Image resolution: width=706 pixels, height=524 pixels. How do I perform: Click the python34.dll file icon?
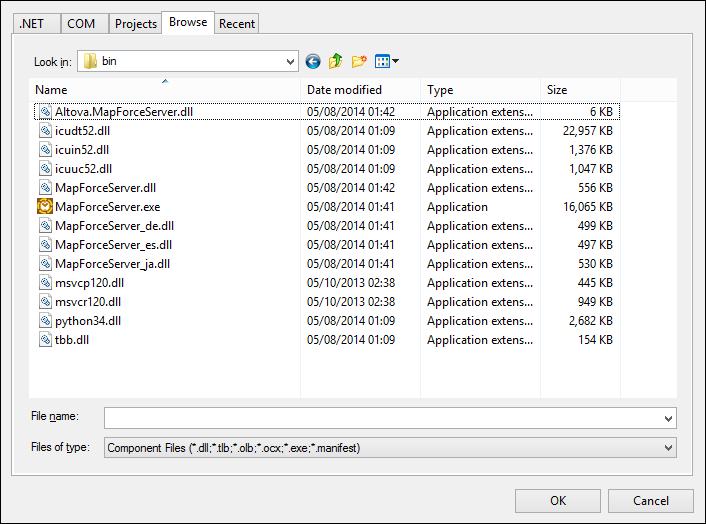[45, 321]
